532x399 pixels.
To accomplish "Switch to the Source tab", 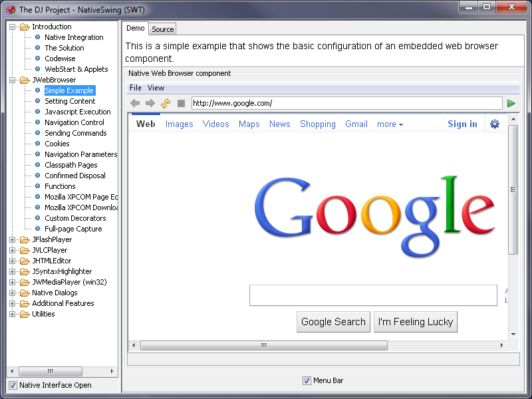I will pyautogui.click(x=162, y=29).
